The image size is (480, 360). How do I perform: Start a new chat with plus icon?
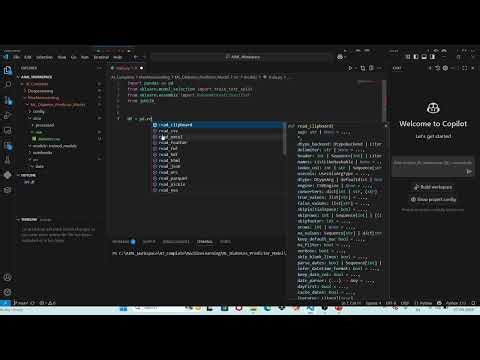430,68
